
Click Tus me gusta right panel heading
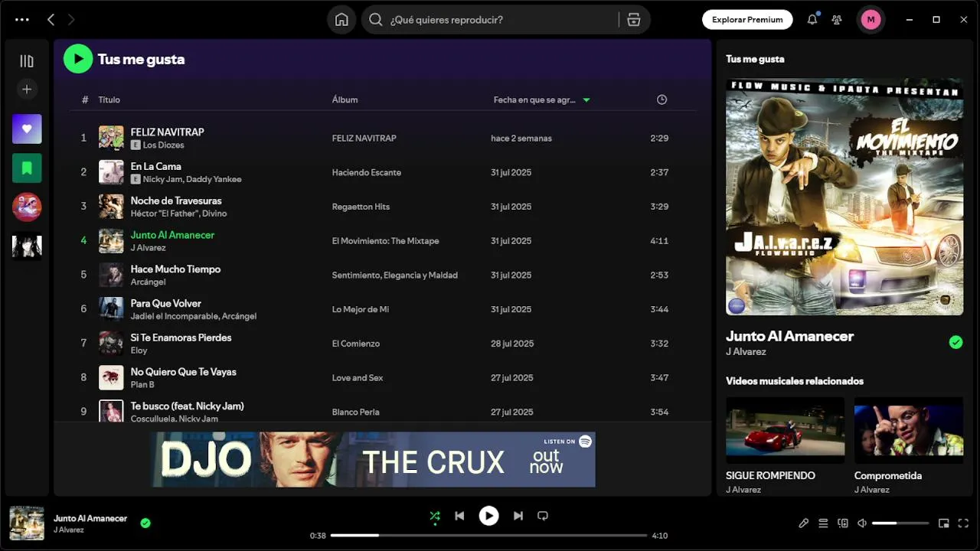755,59
